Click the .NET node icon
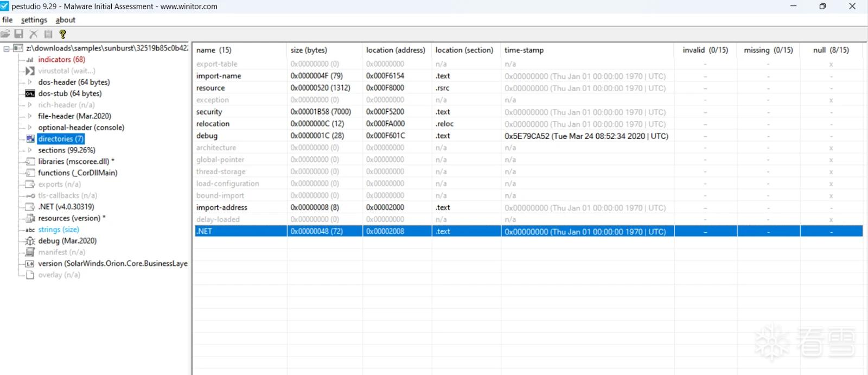 click(30, 207)
